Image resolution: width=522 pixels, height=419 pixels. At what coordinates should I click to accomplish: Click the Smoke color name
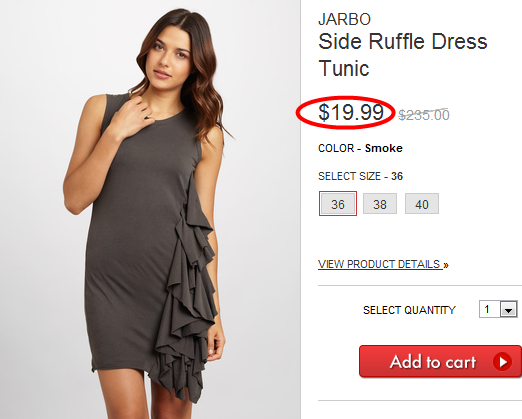(x=384, y=148)
